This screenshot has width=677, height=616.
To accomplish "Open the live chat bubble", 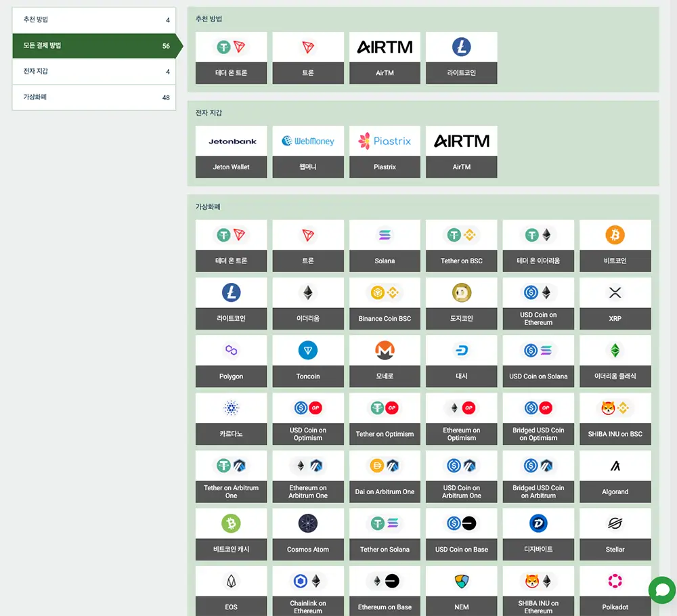I will click(x=662, y=590).
